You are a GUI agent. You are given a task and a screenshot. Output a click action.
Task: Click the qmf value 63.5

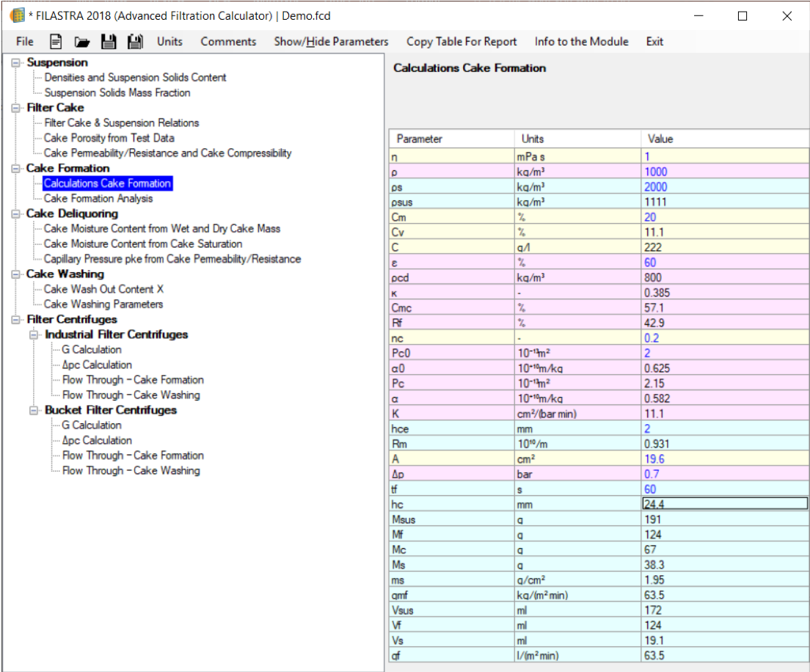pos(725,595)
